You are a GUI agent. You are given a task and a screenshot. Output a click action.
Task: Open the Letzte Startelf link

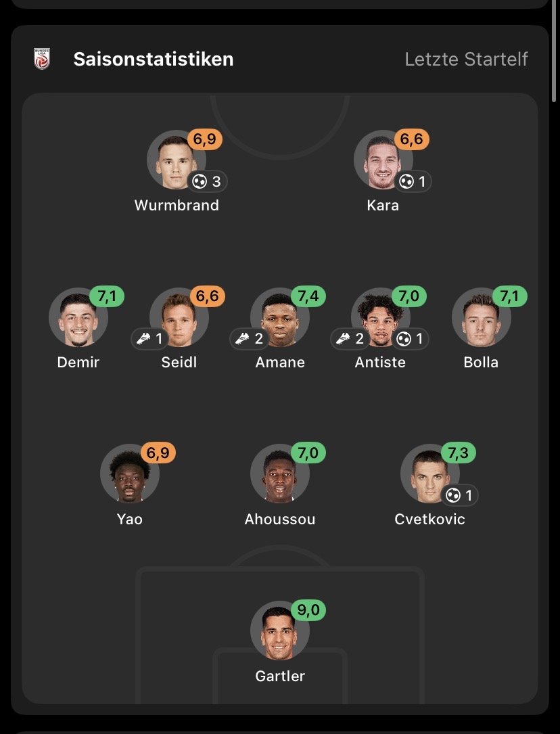[x=466, y=59]
